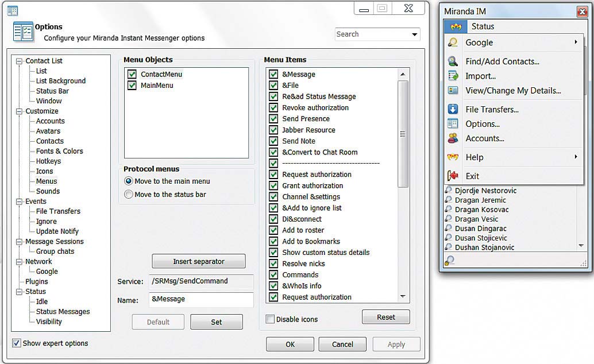
Task: Select Move to the status bar radio
Action: pyautogui.click(x=129, y=194)
